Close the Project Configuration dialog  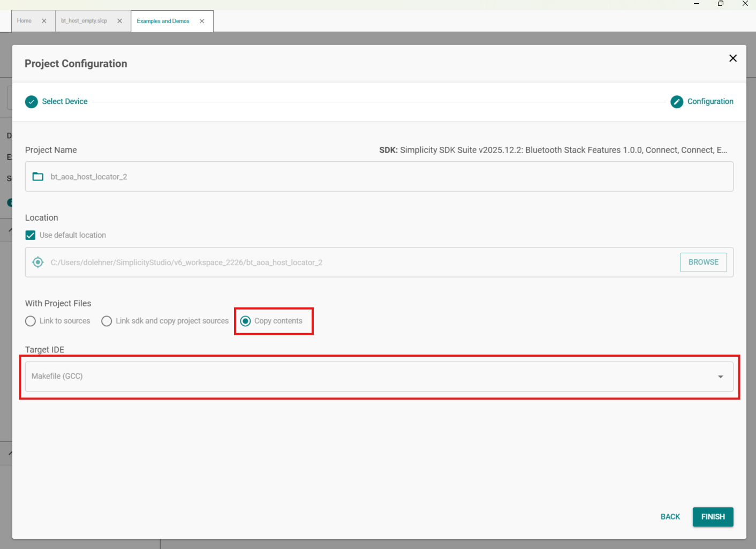click(x=733, y=58)
